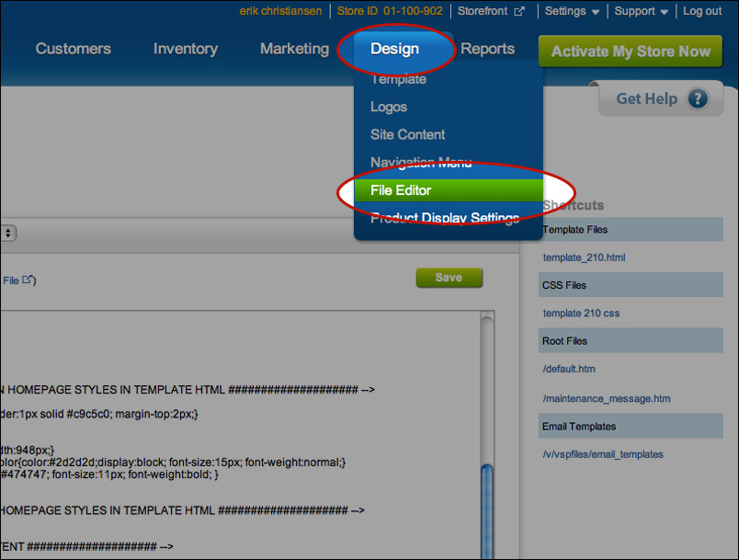Screen dimensions: 739x560
Task: Click the open-in-new-window icon beside File
Action: 28,280
